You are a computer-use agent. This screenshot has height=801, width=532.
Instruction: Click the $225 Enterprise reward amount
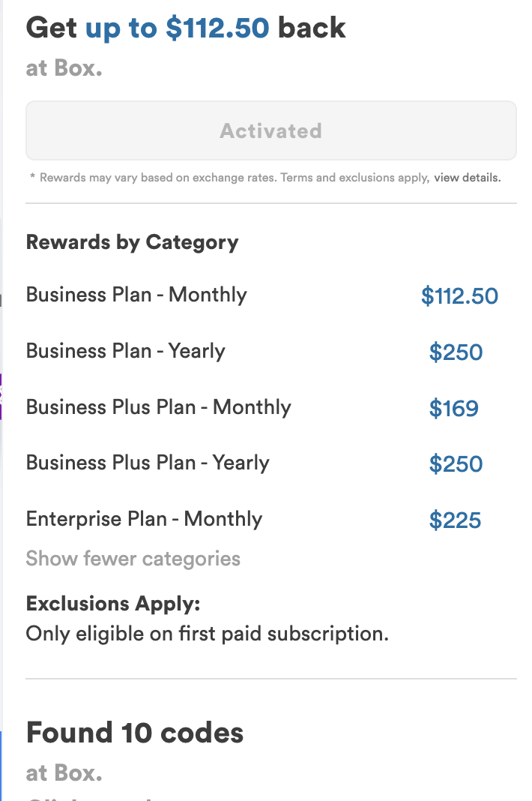[455, 520]
